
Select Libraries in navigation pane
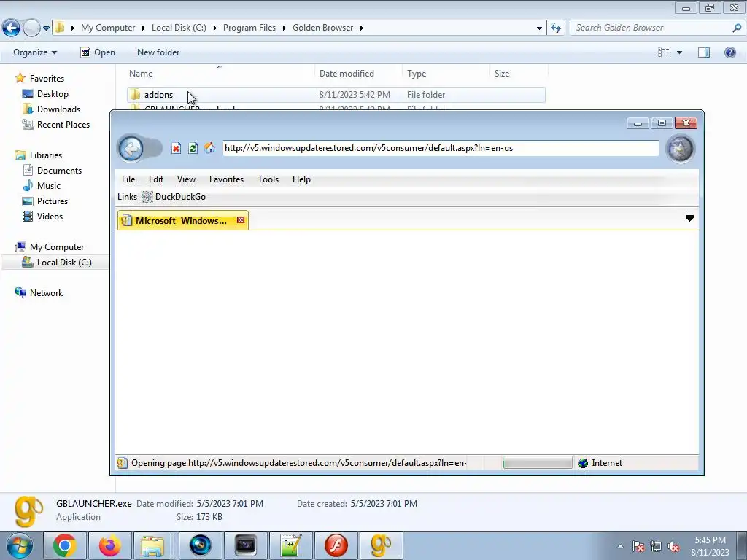coord(46,155)
